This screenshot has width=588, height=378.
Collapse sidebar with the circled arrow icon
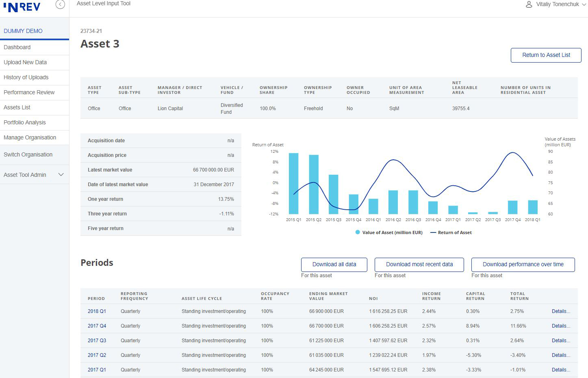point(60,4)
